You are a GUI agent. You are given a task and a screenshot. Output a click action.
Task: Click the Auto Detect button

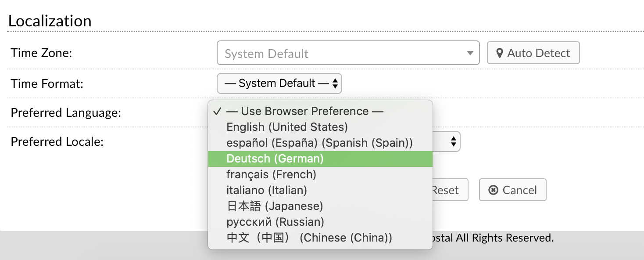[x=533, y=53]
